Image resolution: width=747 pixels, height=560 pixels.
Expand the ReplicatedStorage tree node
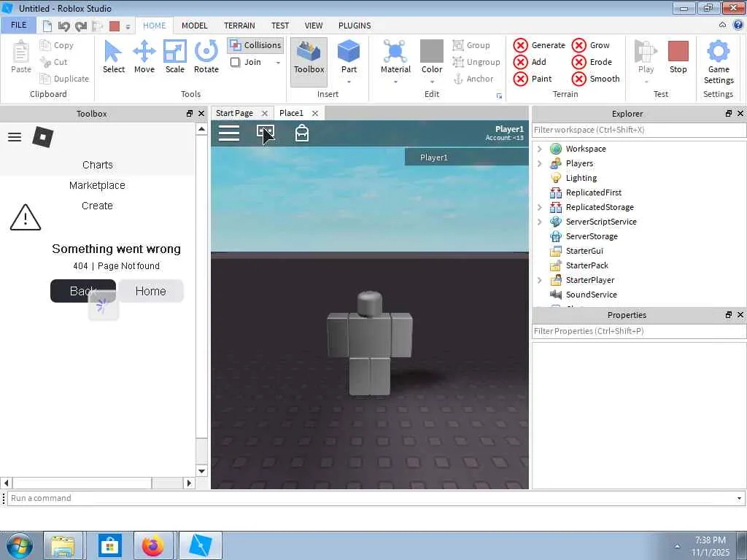pos(539,207)
